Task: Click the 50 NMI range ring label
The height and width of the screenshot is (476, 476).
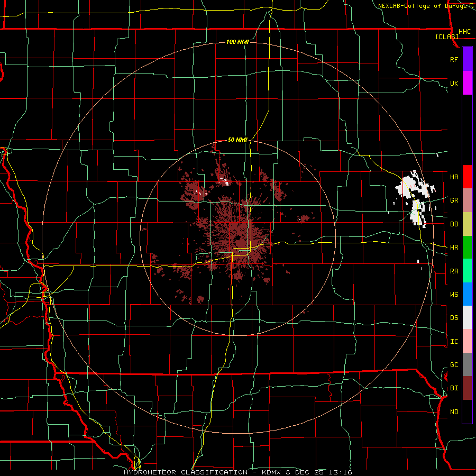Action: click(x=237, y=140)
